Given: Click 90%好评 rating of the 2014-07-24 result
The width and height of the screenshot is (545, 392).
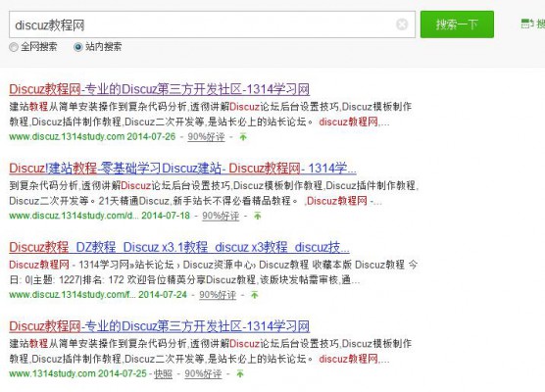Looking at the screenshot, I should coord(218,295).
